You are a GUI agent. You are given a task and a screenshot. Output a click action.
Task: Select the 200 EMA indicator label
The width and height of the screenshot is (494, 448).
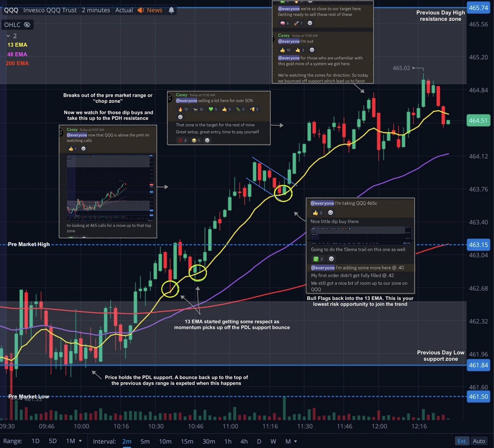pos(17,63)
